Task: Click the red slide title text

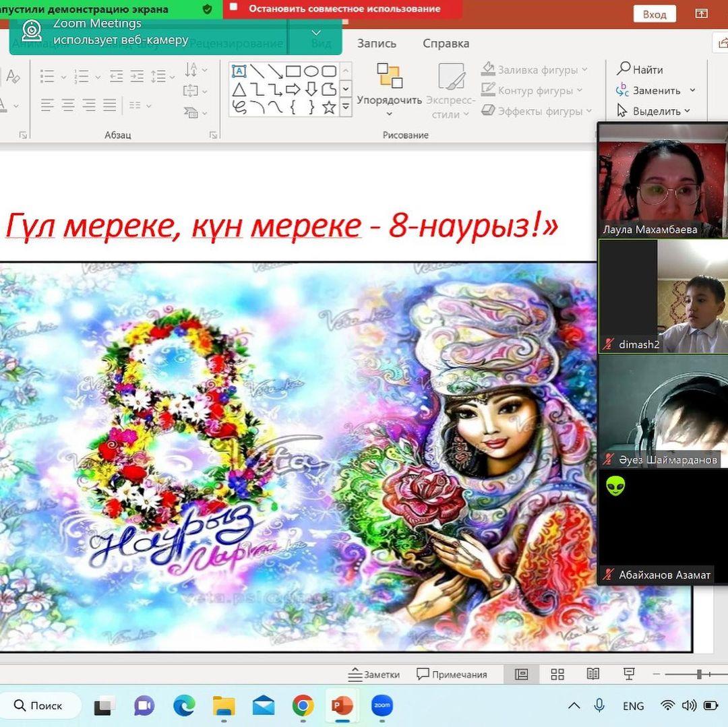Action: tap(281, 226)
